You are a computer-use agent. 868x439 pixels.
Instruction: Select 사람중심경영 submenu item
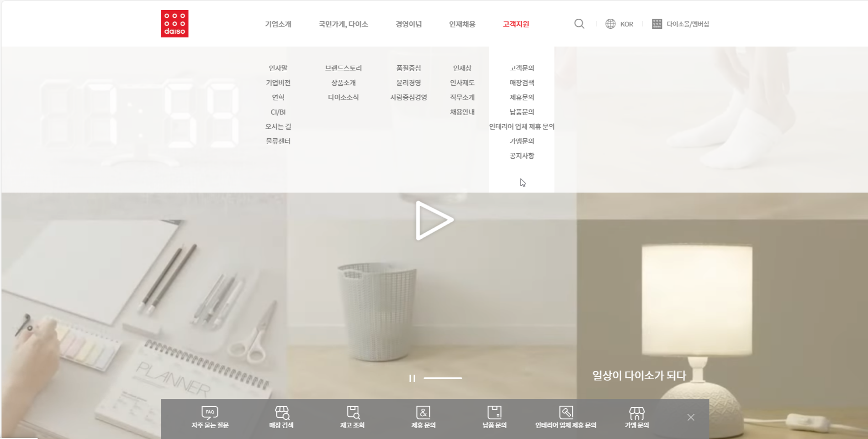point(409,97)
